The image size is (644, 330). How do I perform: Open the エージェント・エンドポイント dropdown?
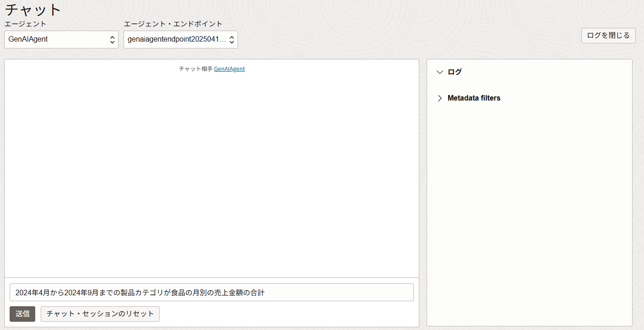pyautogui.click(x=181, y=39)
